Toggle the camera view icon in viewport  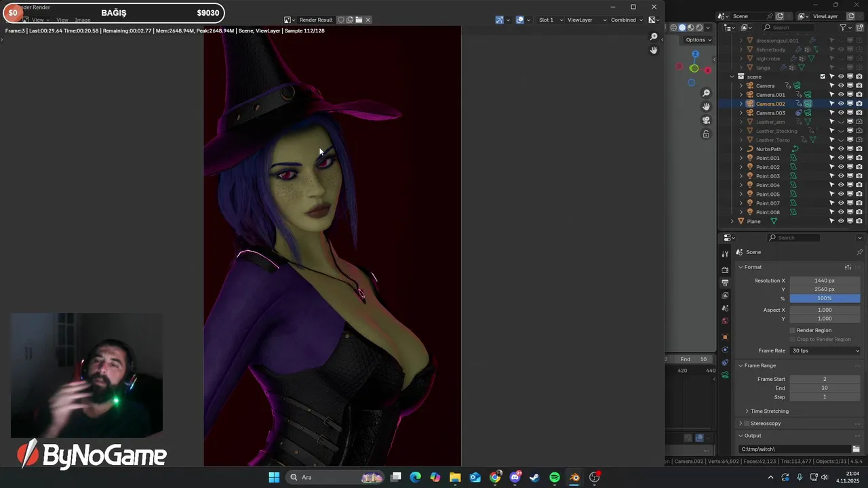tap(706, 120)
